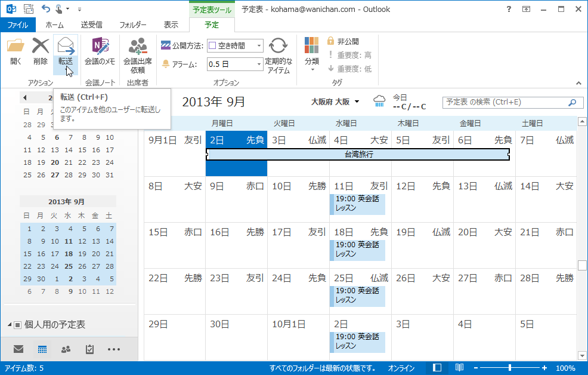The height and width of the screenshot is (375, 588).
Task: Select date 25 in September mini calendar
Action: pyautogui.click(x=69, y=266)
